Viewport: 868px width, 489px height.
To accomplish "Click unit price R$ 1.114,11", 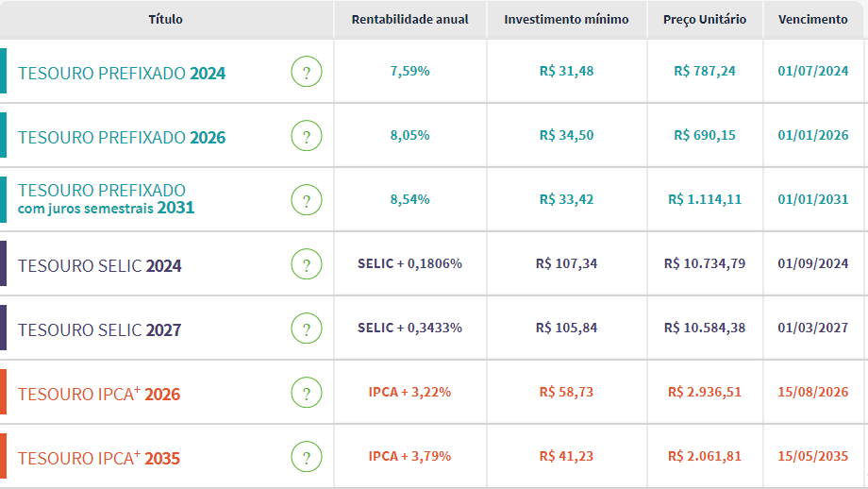I will click(705, 199).
